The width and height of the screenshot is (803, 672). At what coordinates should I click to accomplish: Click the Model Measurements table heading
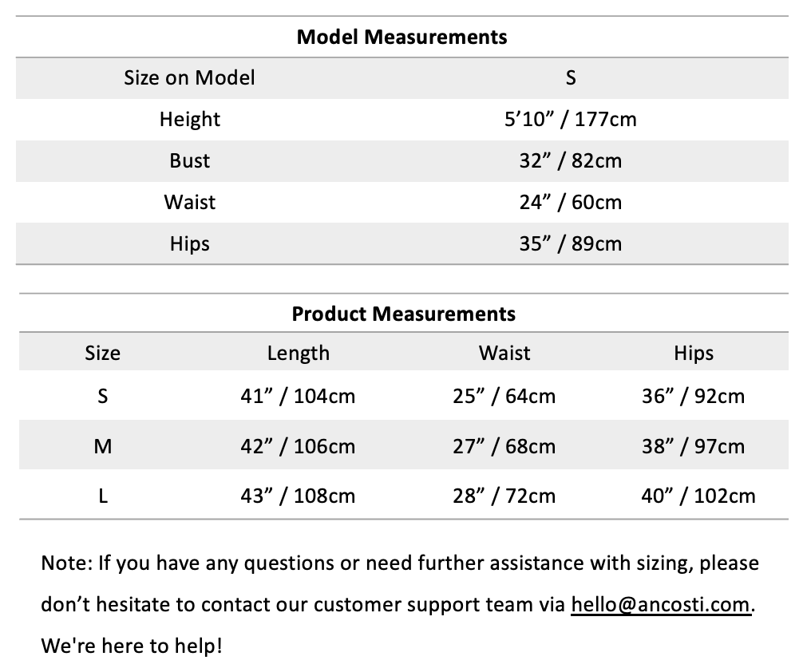pos(401,37)
